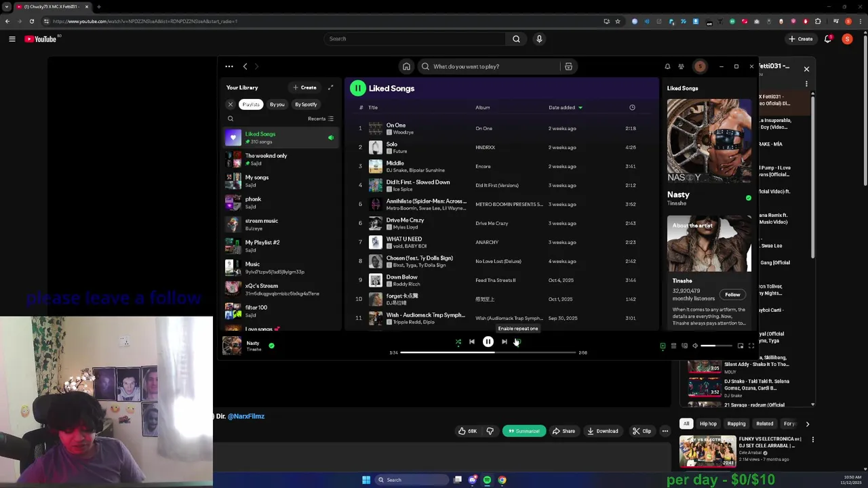Clear the library filter with X
868x488 pixels.
click(231, 104)
